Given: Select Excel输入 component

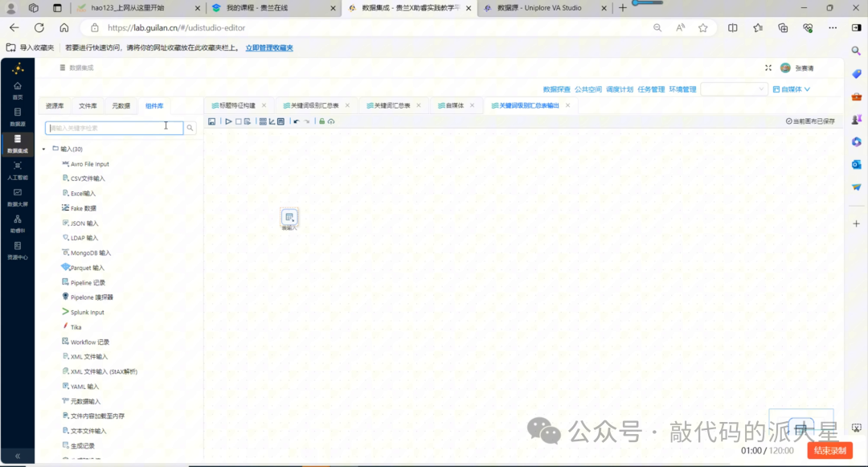Looking at the screenshot, I should point(79,193).
